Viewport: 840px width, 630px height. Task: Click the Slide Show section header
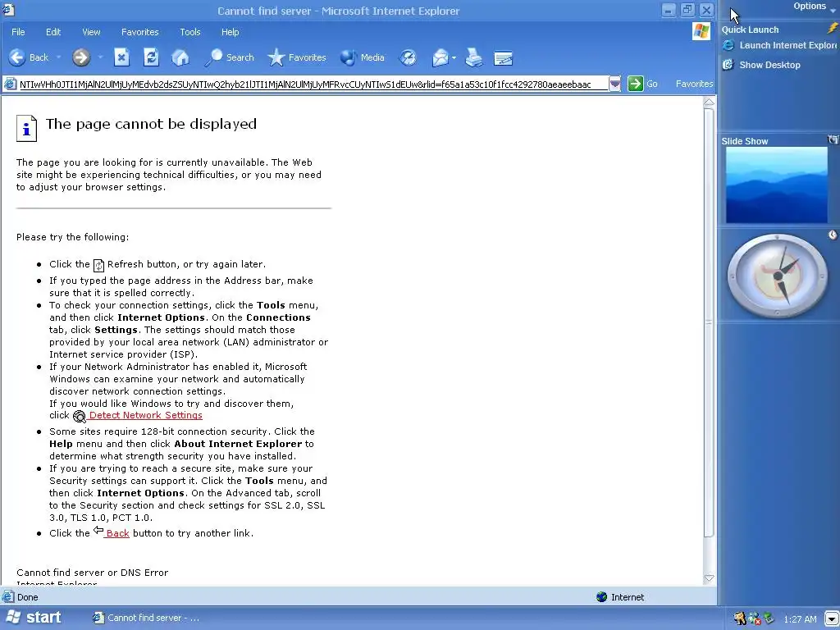tap(745, 141)
